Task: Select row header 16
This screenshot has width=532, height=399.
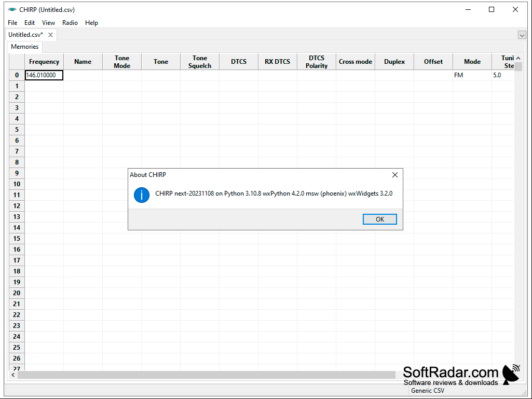Action: (17, 250)
